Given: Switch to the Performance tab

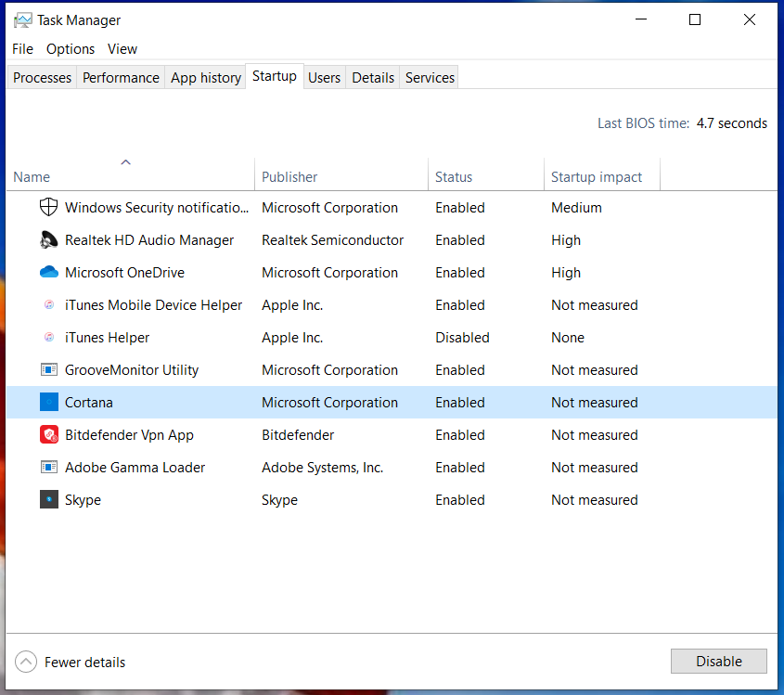Looking at the screenshot, I should (120, 77).
